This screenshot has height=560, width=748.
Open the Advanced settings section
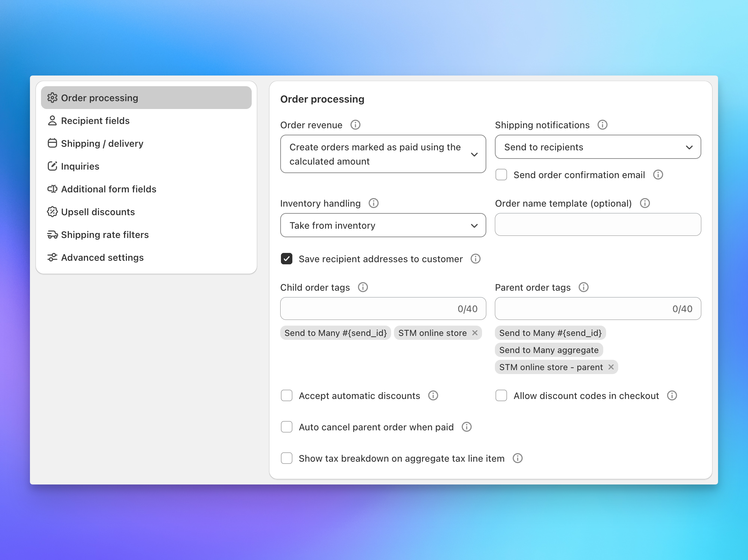(102, 257)
